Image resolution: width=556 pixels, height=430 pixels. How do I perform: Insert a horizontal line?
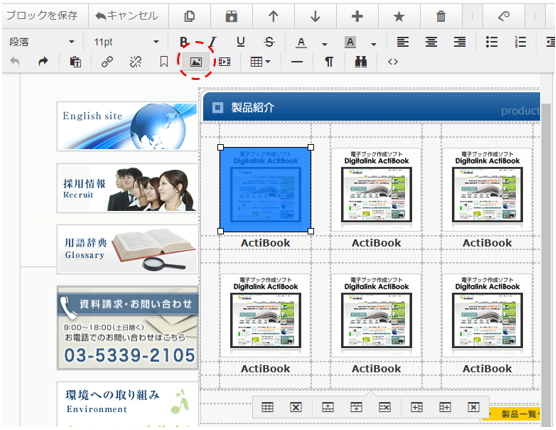click(296, 62)
